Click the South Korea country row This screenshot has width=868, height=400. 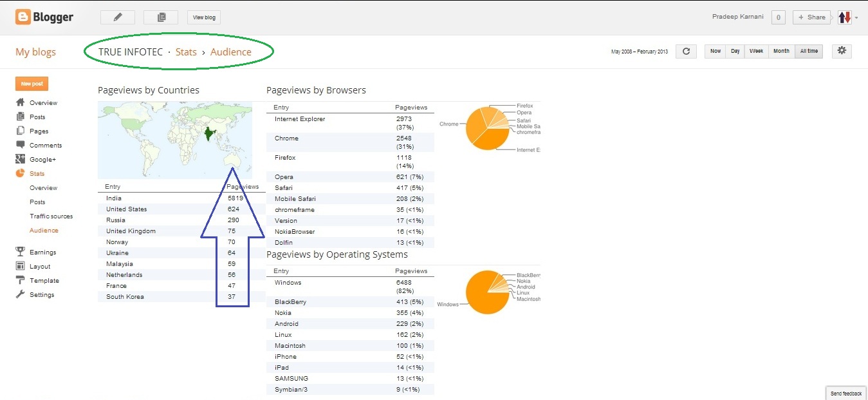[x=181, y=297]
